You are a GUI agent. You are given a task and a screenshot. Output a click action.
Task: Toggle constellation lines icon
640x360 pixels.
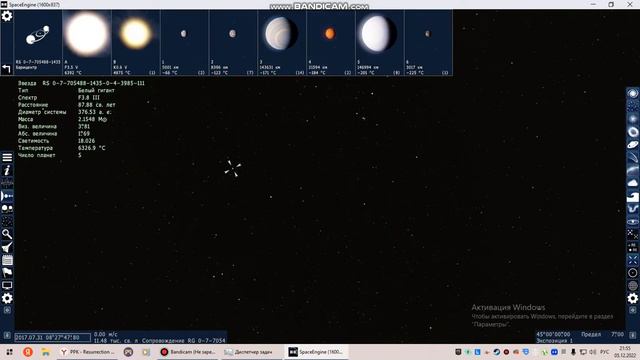[x=633, y=234]
